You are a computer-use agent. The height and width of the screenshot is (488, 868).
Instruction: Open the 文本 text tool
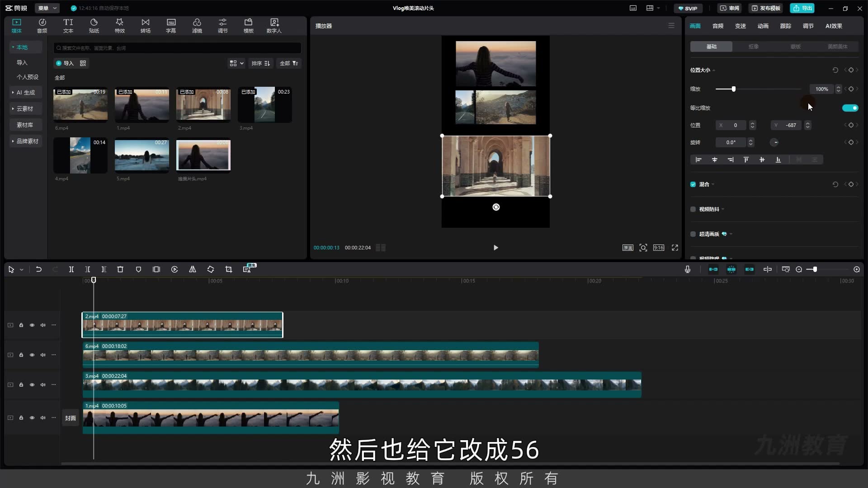(68, 26)
